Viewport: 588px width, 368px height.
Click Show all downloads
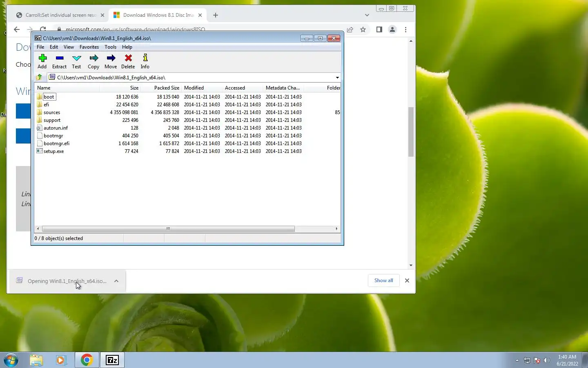384,280
